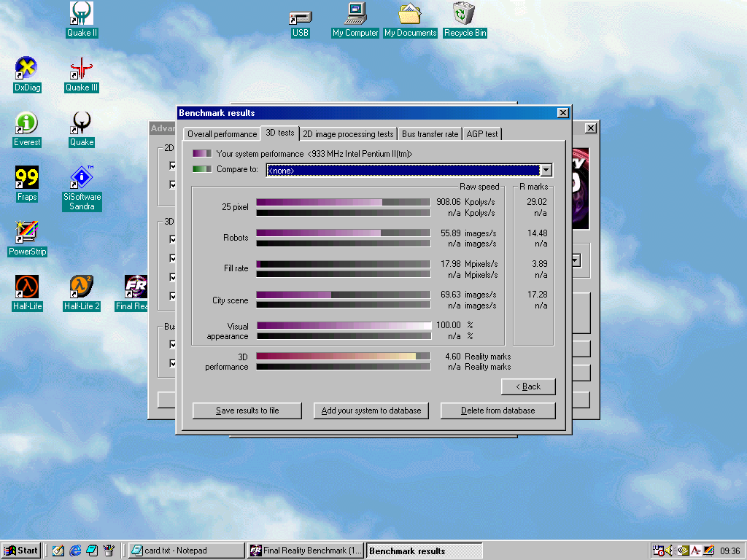Image resolution: width=747 pixels, height=560 pixels.
Task: Switch to the Bus transfer rate tab
Action: pyautogui.click(x=430, y=134)
